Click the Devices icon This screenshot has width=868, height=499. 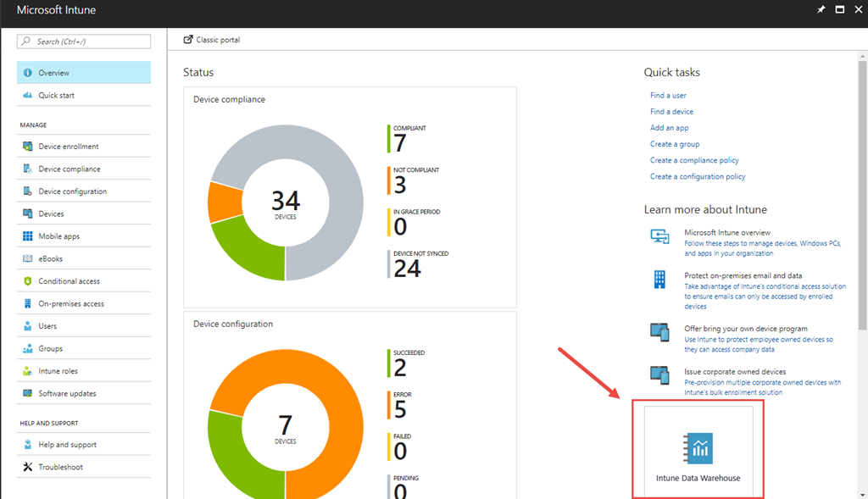pos(28,213)
